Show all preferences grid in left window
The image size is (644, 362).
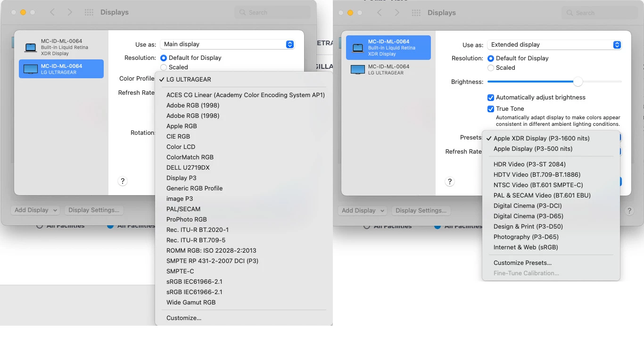(89, 12)
